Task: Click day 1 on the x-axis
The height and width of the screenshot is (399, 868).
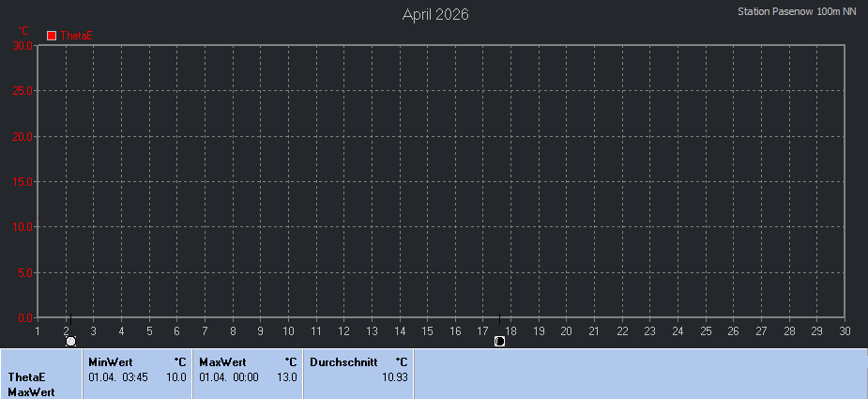Action: 38,330
